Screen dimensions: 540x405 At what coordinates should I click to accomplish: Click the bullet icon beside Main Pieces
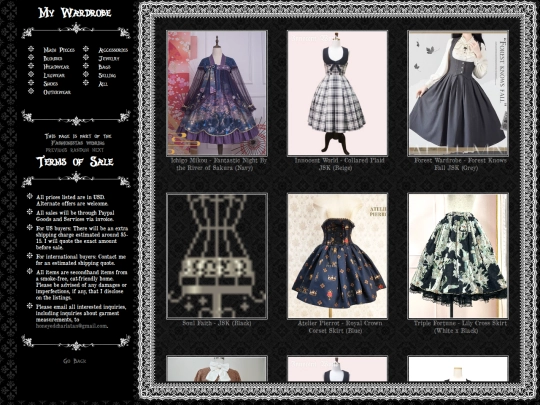tap(31, 49)
